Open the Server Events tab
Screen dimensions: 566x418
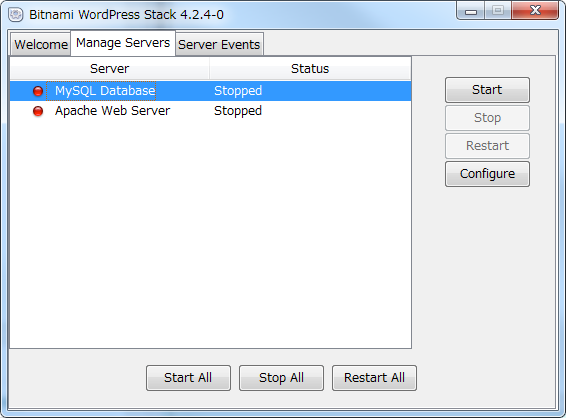[219, 44]
